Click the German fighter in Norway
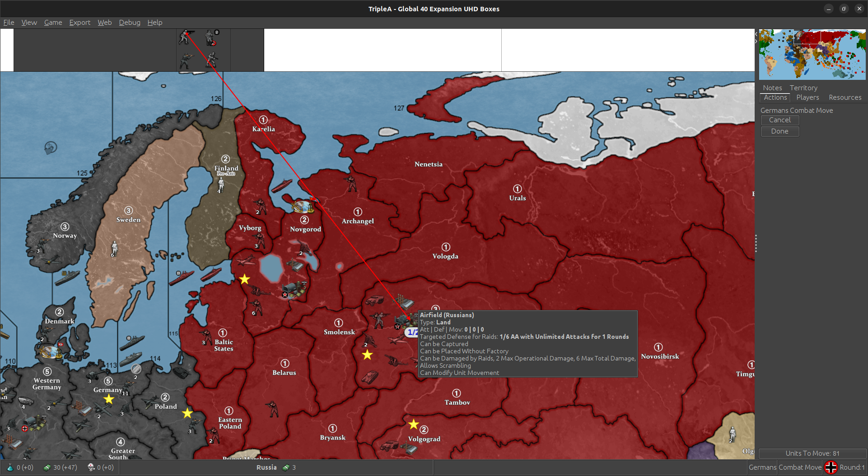Screen dimensions: 868x476 coord(52,260)
